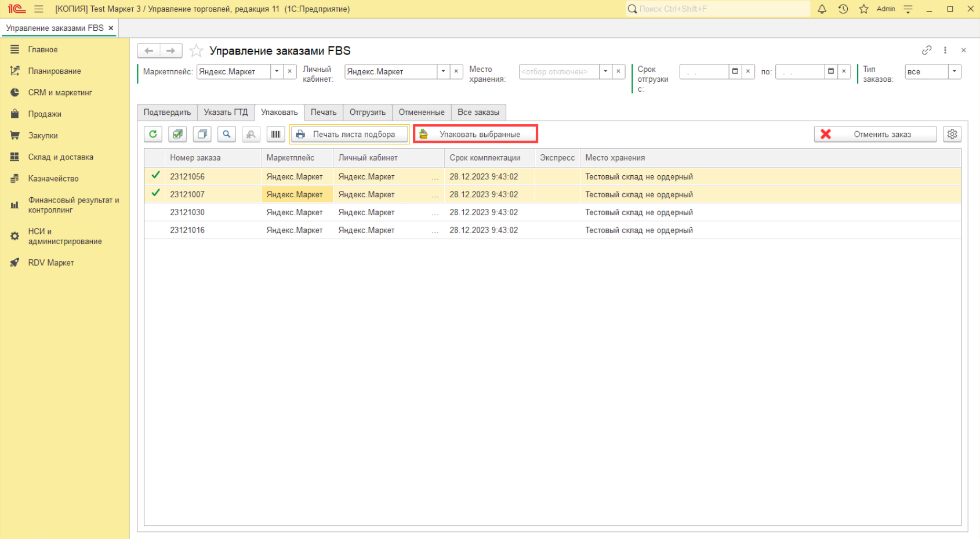
Task: Click Отменить заказ button
Action: tap(875, 134)
